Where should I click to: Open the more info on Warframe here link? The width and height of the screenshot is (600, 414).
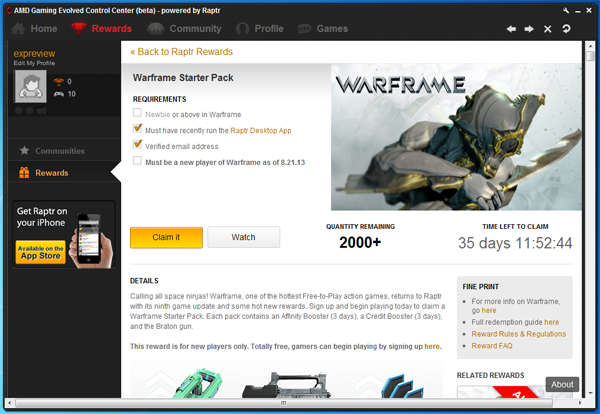[x=489, y=310]
